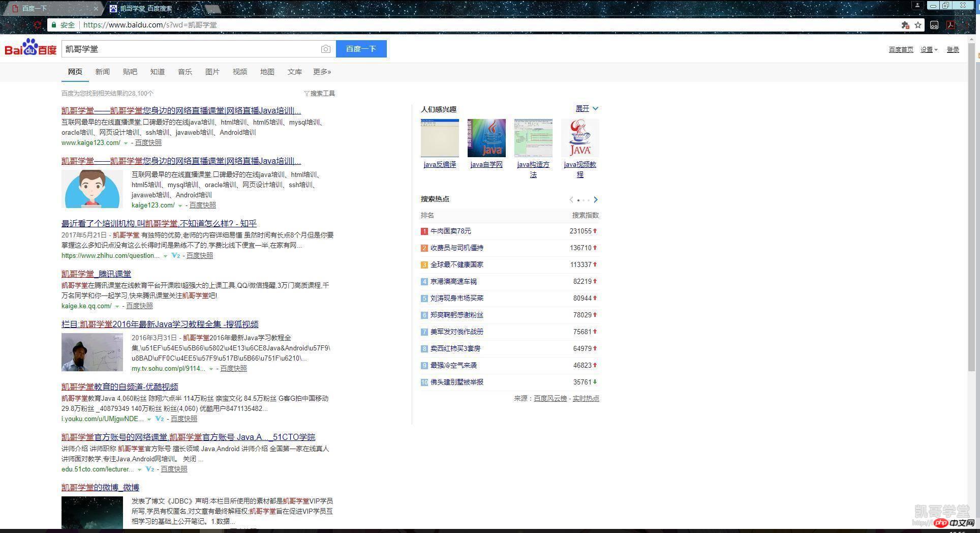980x533 pixels.
Task: Open 搜狐视频 Java tutorial result
Action: pyautogui.click(x=160, y=324)
